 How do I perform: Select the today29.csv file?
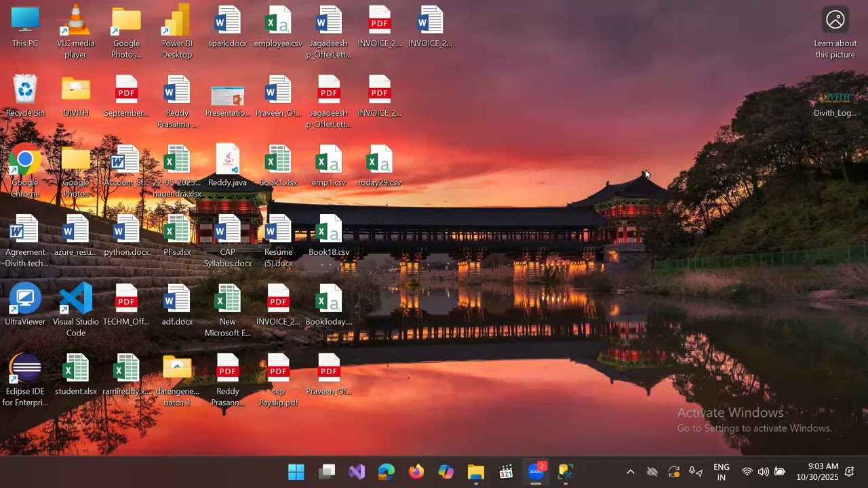click(x=380, y=166)
